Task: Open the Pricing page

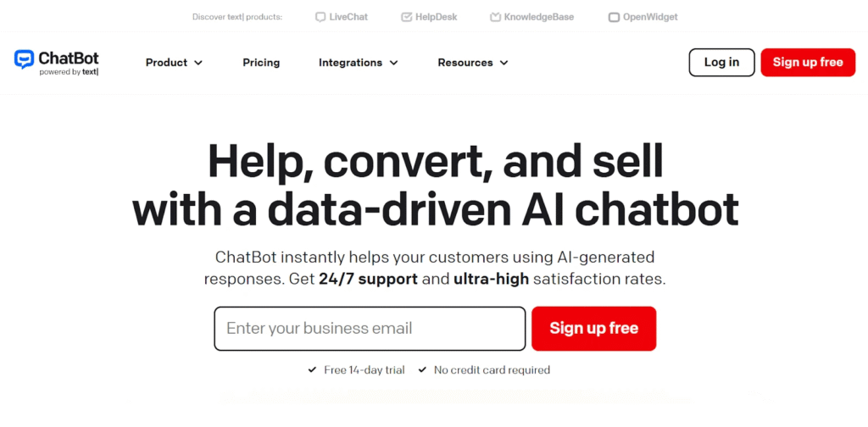Action: [261, 63]
